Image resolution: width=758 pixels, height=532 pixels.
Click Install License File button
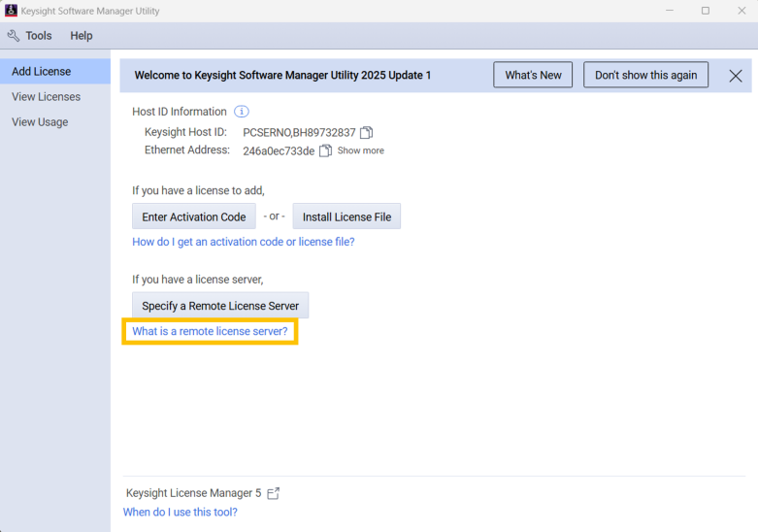pos(346,216)
